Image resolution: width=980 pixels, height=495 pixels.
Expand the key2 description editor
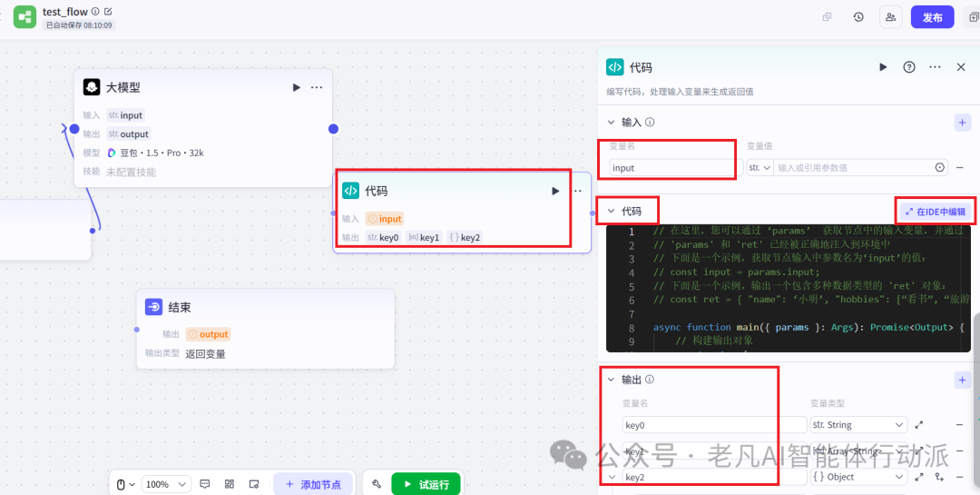coord(919,477)
